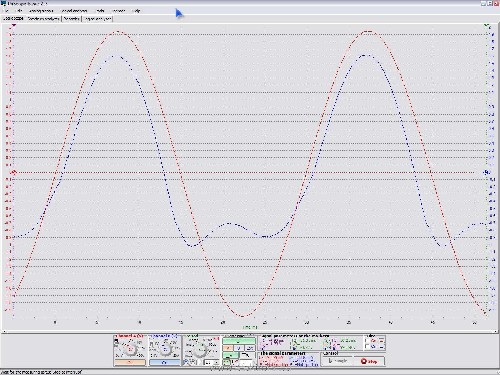Click the red Stop button
Screen dimensions: 500x375
(x=369, y=361)
